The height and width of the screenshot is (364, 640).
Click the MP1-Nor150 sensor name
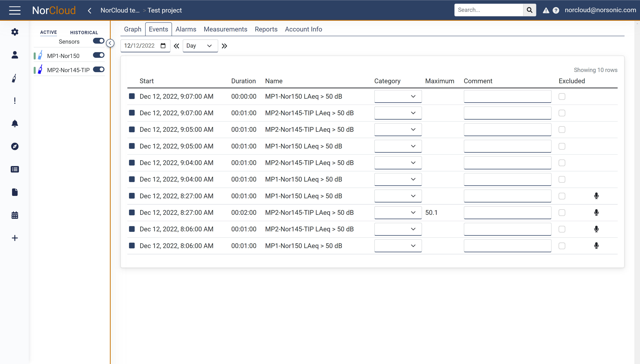click(63, 56)
